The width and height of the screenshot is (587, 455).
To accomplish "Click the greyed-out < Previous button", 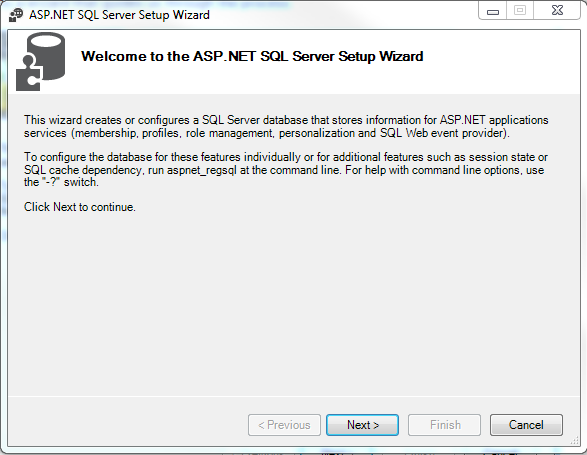I will tap(284, 425).
